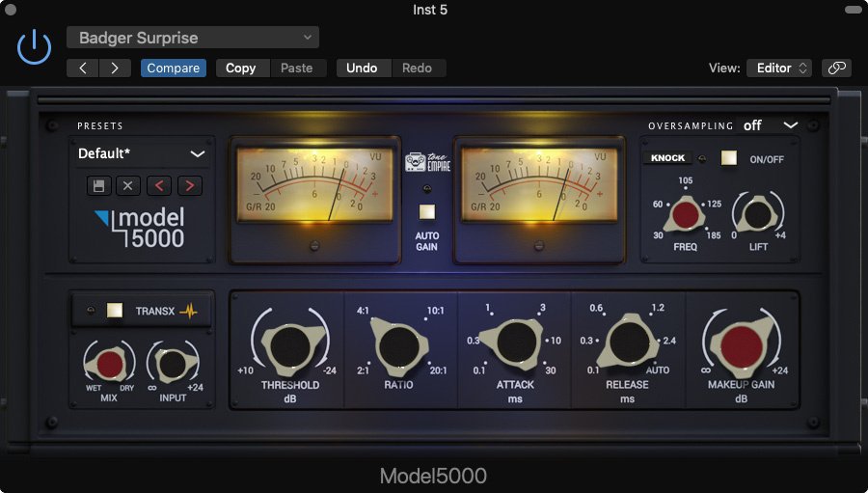Toggle the plugin power bypass button
The image size is (868, 493).
(x=35, y=47)
